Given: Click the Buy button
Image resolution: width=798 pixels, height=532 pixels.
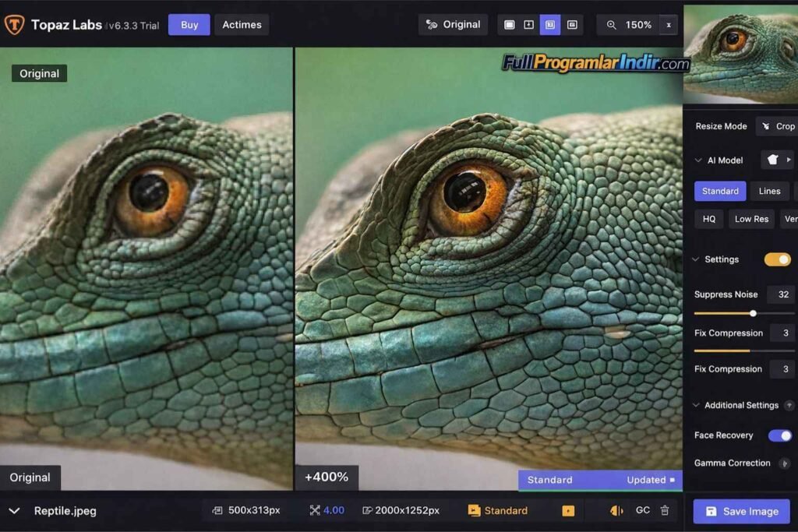Looking at the screenshot, I should pyautogui.click(x=188, y=24).
